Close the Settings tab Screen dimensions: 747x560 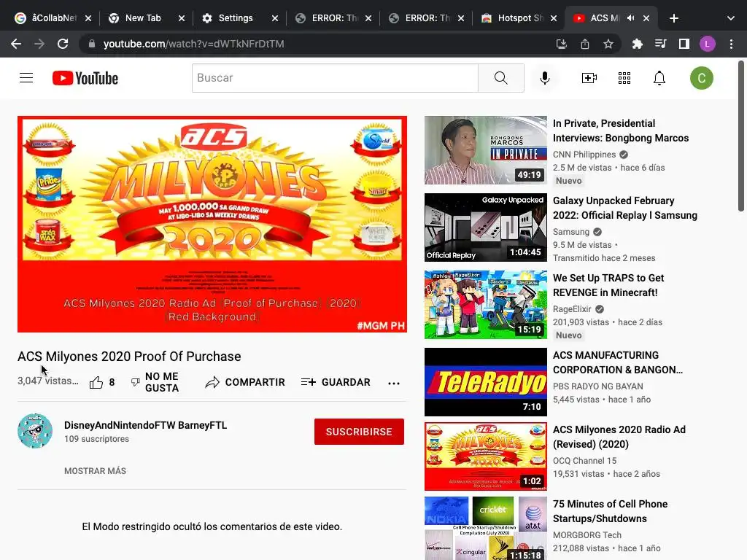pos(275,18)
